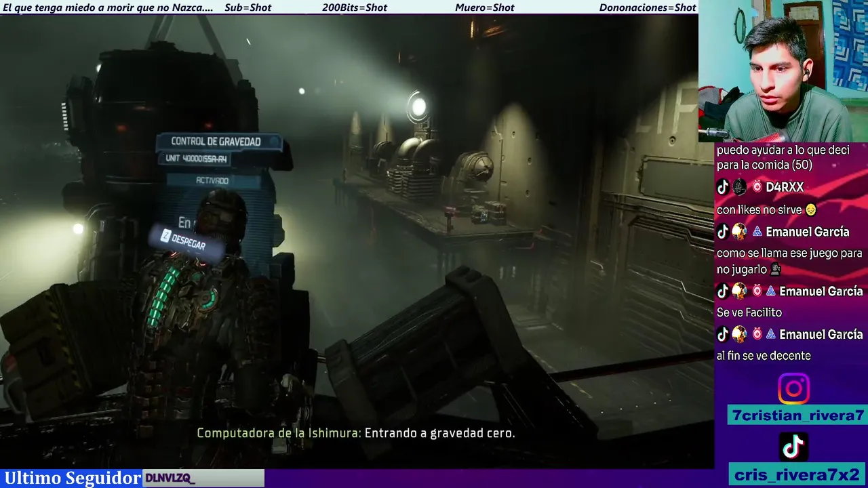Screen dimensions: 868x488
Task: Click TikTok icon above 'como se llama' message
Action: (x=723, y=232)
